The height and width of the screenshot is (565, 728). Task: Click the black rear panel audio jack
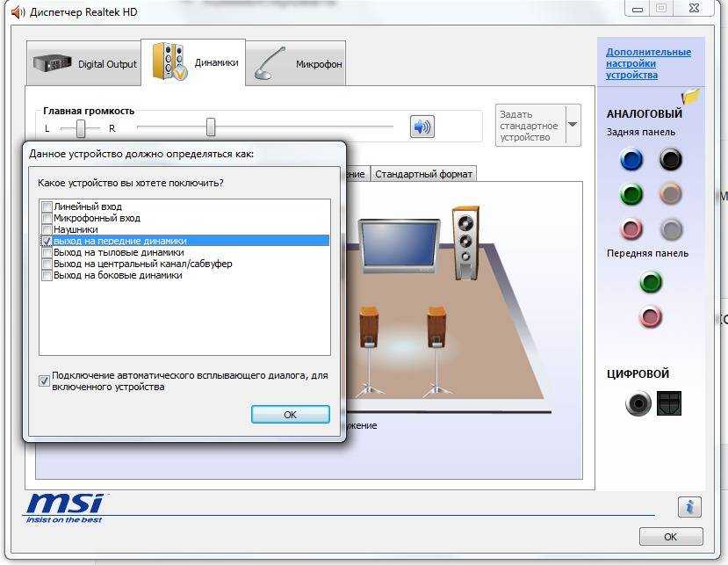click(x=670, y=160)
